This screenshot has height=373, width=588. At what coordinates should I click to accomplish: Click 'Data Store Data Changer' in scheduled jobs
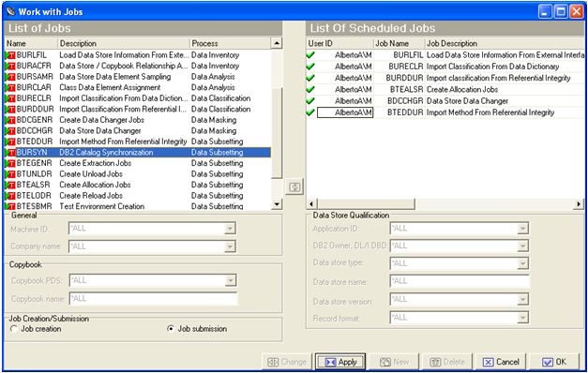(x=467, y=101)
